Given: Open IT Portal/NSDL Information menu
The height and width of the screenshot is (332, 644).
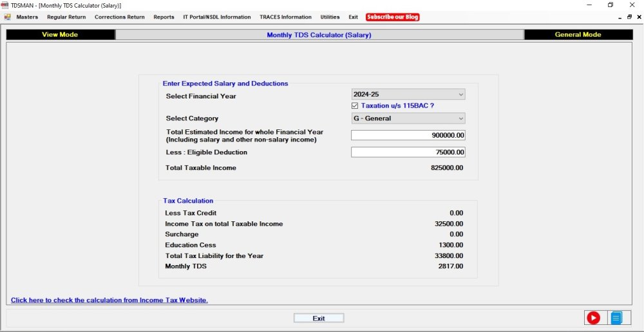Looking at the screenshot, I should point(217,17).
